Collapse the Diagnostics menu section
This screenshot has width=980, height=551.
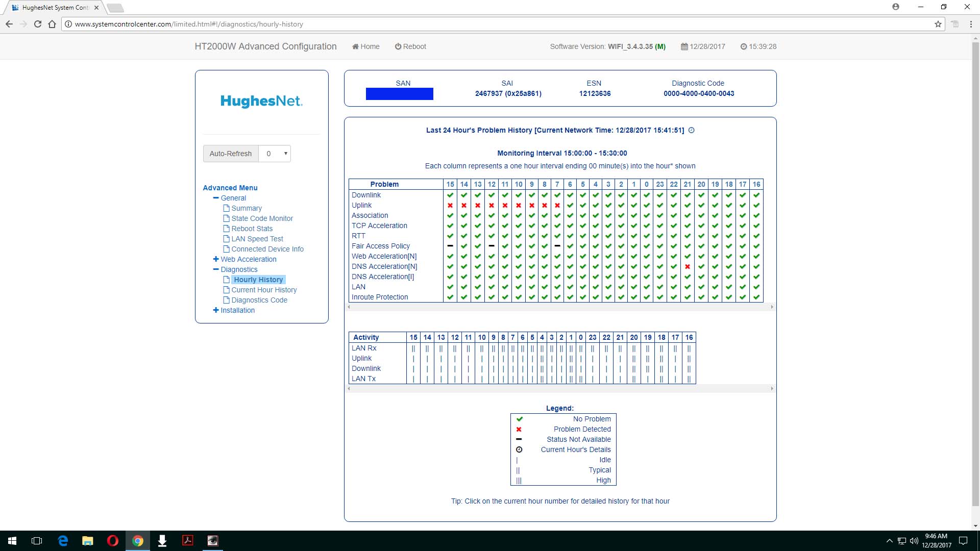point(216,269)
